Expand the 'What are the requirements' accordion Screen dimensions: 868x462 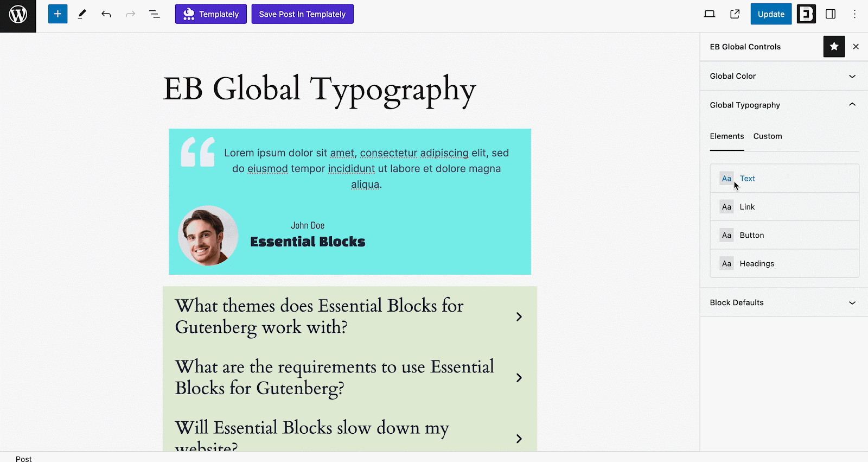[519, 377]
